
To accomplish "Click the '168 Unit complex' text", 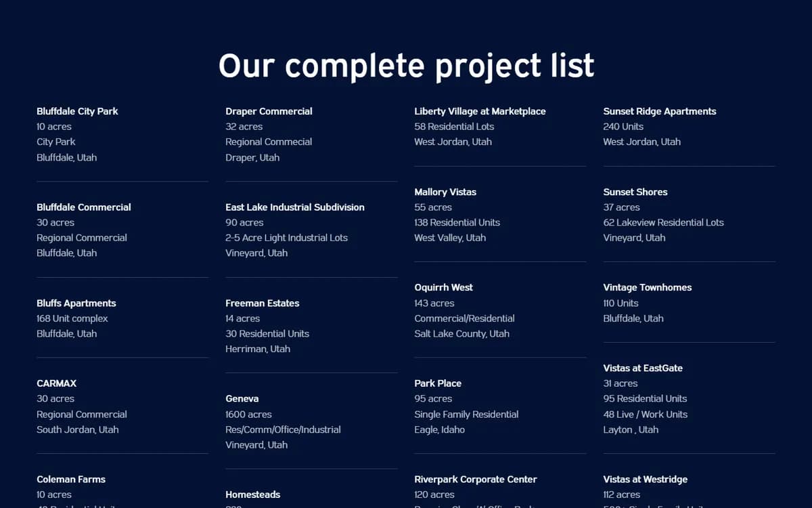I will click(x=72, y=318).
